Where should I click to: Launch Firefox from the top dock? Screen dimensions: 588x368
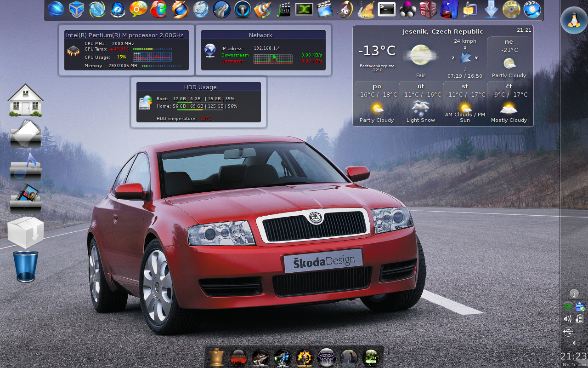point(180,9)
